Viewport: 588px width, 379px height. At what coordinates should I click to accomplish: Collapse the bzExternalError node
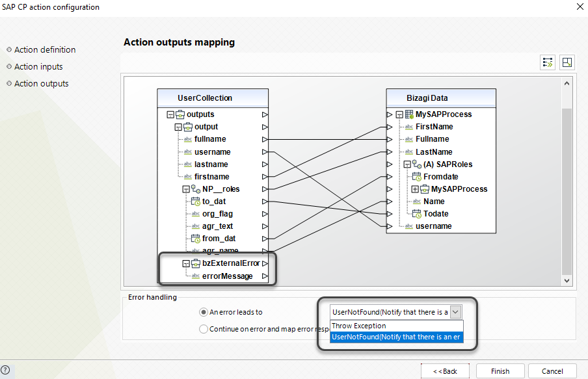click(186, 264)
